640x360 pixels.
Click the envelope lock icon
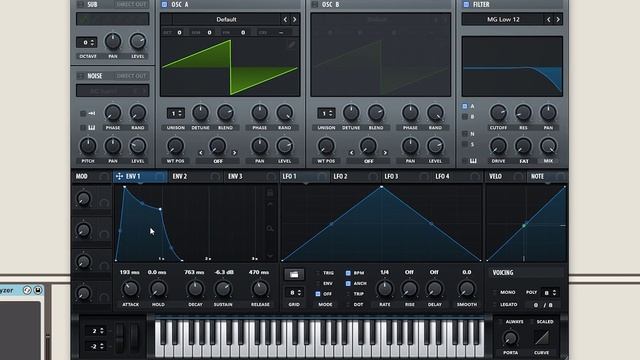tap(270, 192)
